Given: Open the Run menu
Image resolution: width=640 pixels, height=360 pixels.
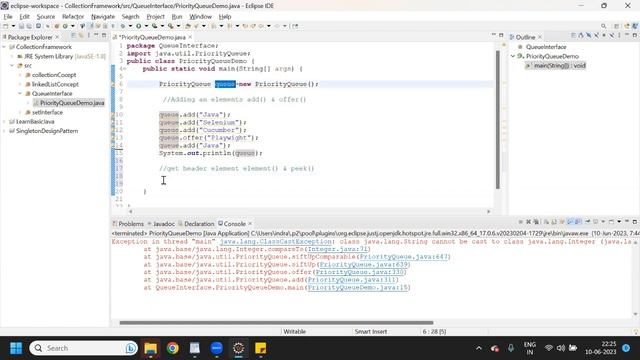Looking at the screenshot, I should (x=177, y=17).
